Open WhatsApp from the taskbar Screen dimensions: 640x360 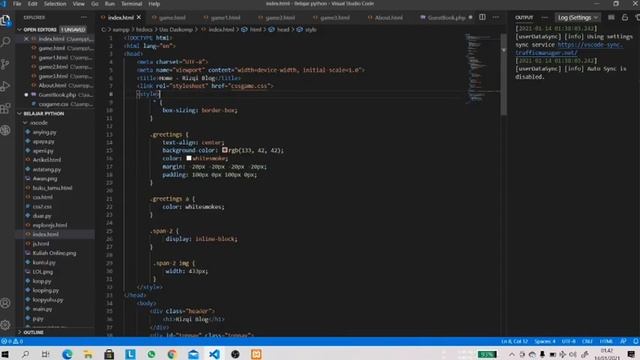(x=151, y=354)
